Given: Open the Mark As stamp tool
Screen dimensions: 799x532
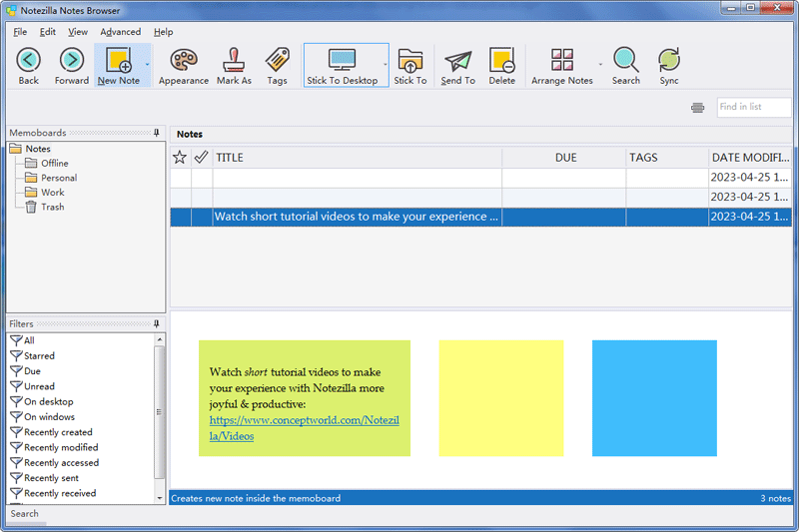Looking at the screenshot, I should click(234, 66).
